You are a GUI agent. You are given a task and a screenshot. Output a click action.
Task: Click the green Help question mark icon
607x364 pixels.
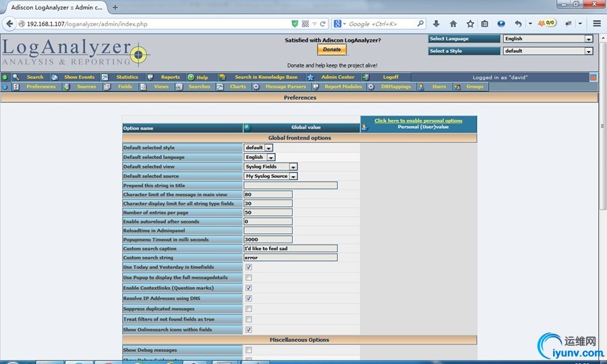point(191,78)
